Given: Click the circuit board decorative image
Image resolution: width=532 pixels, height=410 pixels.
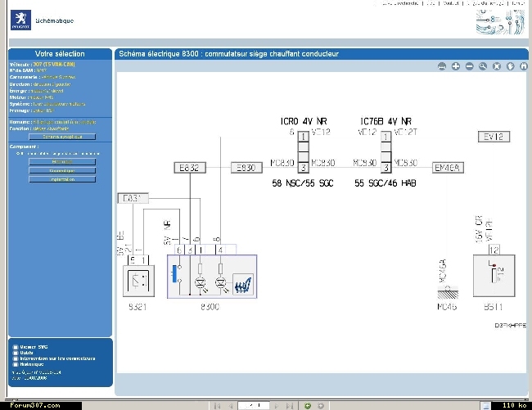Looking at the screenshot, I should pos(500,22).
